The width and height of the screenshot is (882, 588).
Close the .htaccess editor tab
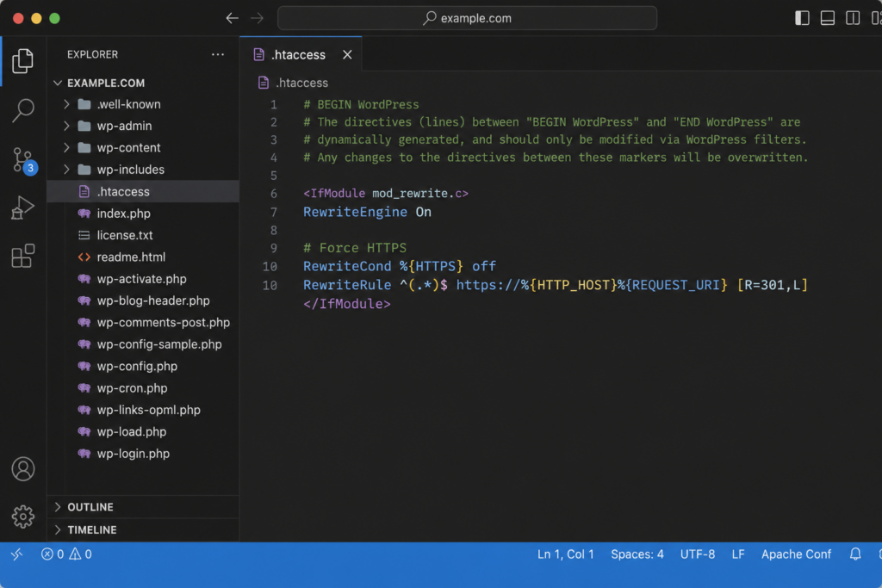click(347, 54)
